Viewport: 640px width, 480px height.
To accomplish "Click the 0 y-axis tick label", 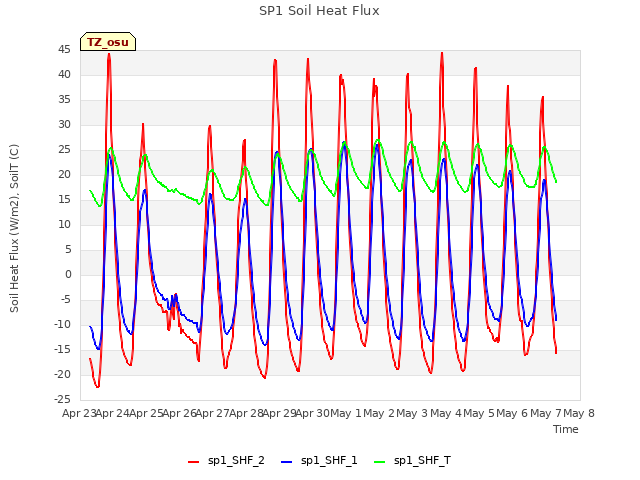I will tap(68, 275).
